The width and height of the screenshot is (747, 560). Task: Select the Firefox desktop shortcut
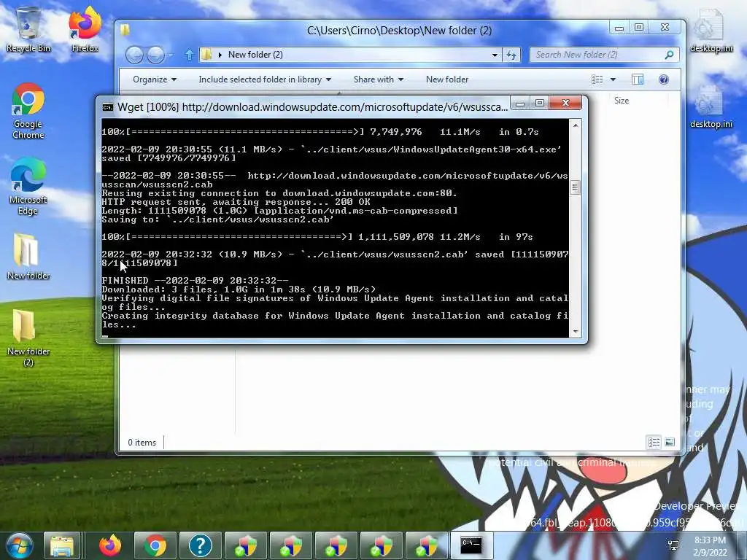coord(85,29)
